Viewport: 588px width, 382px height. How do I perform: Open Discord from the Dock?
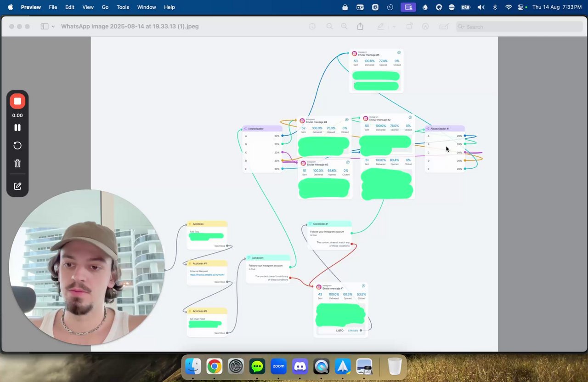(x=300, y=366)
